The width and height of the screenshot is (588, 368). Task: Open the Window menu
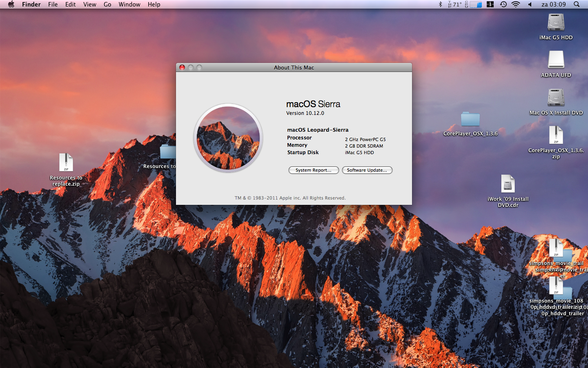[129, 4]
